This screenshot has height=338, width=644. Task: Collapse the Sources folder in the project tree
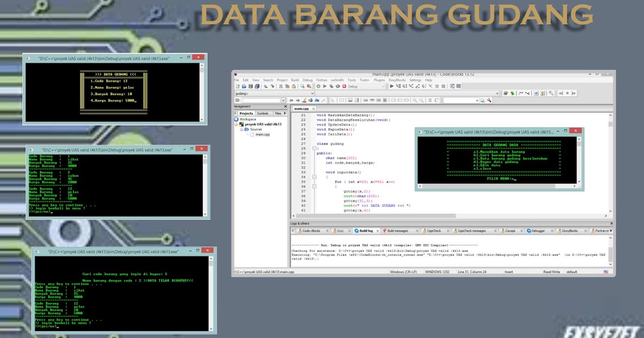241,129
